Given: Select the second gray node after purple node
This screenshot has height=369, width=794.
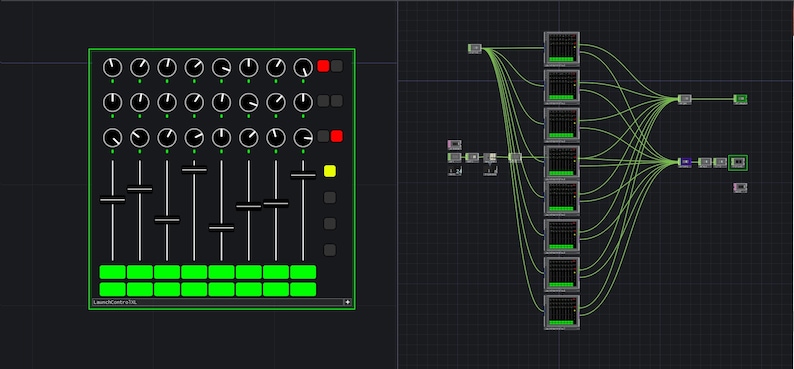Looking at the screenshot, I should tap(720, 162).
